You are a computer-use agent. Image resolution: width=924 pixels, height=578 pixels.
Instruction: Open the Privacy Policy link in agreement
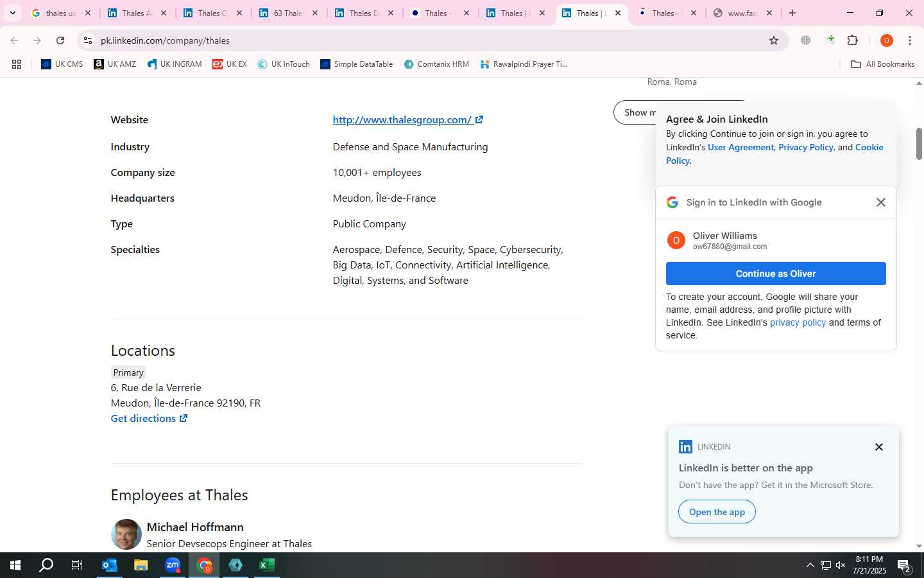(x=806, y=147)
